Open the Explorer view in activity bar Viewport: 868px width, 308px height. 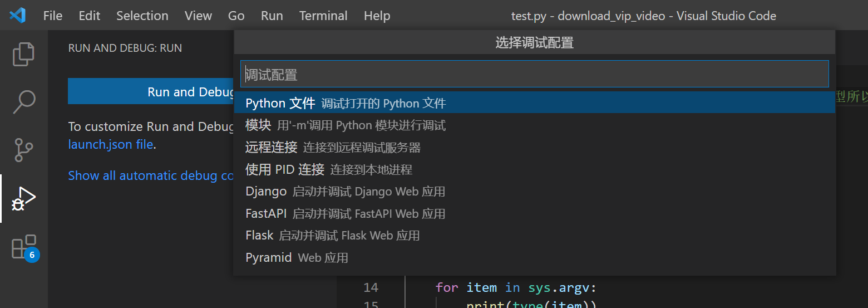[x=23, y=54]
